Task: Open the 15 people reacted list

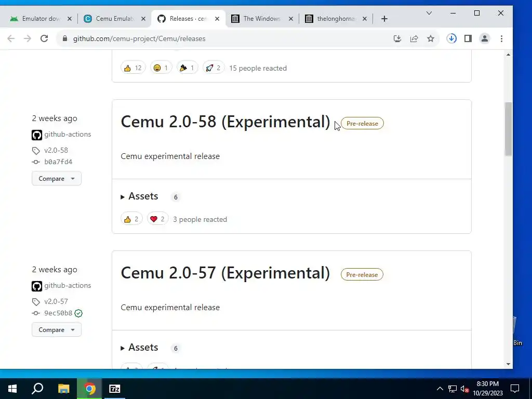Action: tap(258, 68)
